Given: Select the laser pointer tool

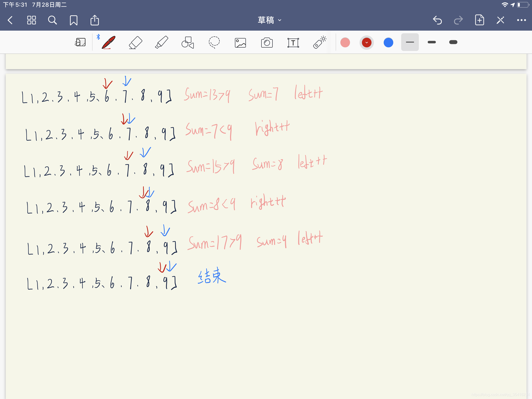Looking at the screenshot, I should [x=320, y=42].
